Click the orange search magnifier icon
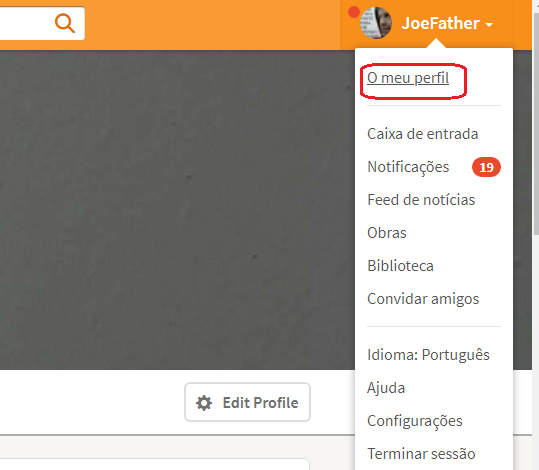 tap(65, 23)
